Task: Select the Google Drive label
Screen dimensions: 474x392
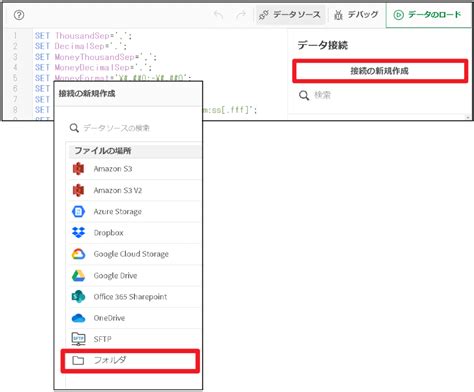Action: 115,275
